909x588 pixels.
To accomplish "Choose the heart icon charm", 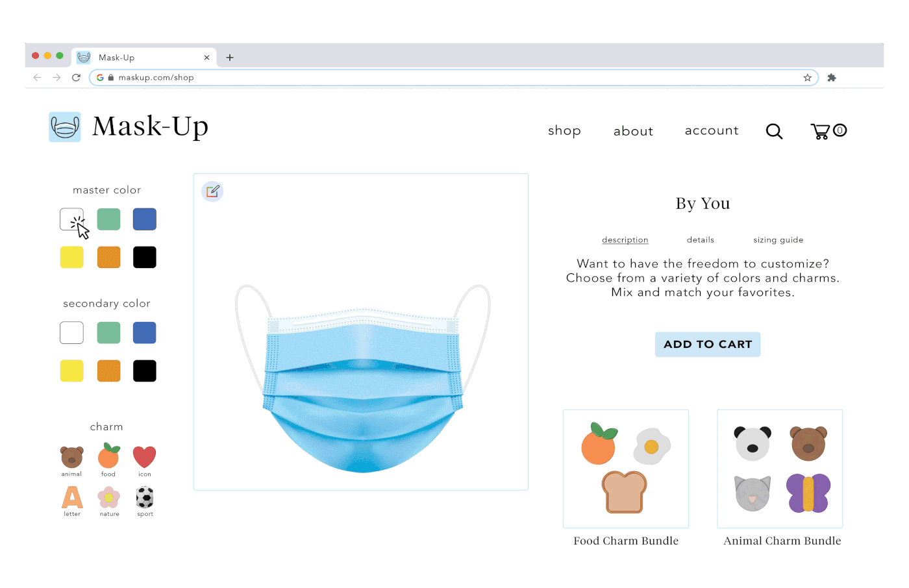I will pos(144,457).
